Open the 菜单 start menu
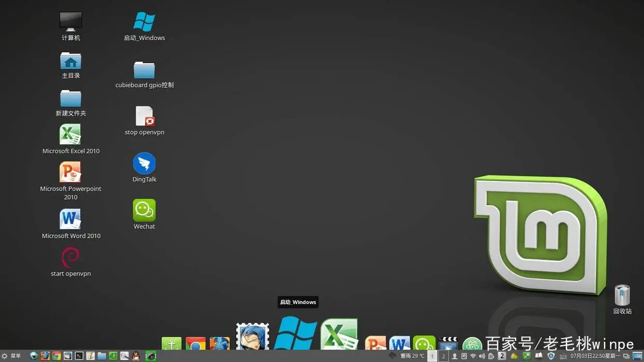Image resolution: width=644 pixels, height=362 pixels. point(11,356)
